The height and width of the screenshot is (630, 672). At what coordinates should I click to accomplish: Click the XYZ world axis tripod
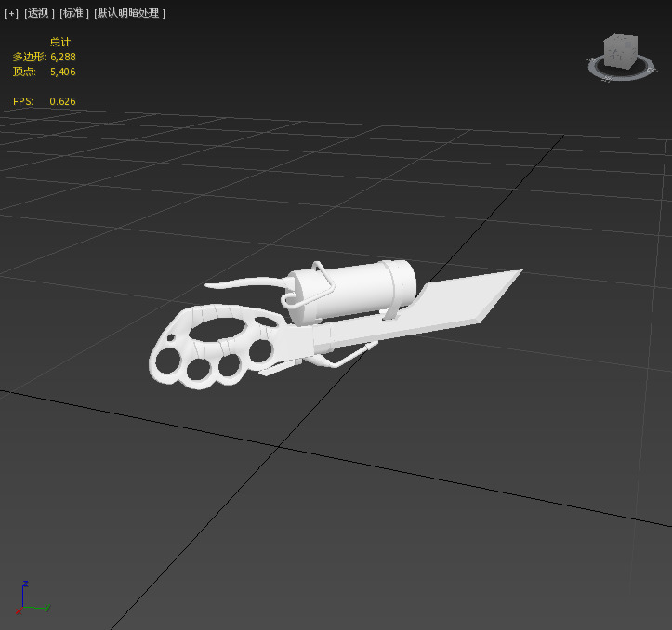tap(33, 597)
